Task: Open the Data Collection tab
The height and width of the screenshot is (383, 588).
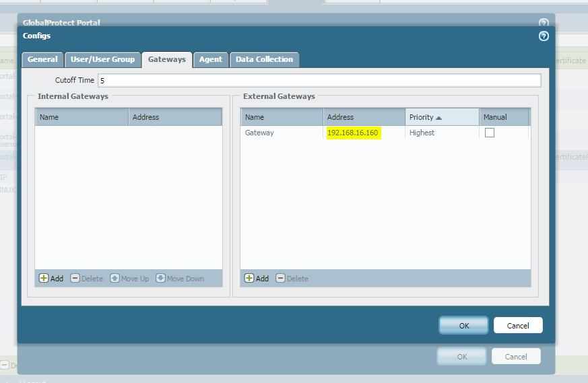Action: [265, 60]
